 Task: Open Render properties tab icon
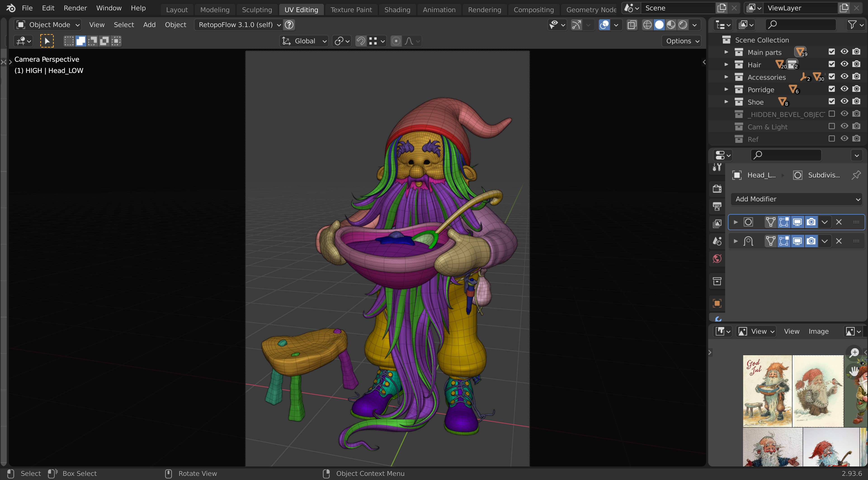pos(717,189)
